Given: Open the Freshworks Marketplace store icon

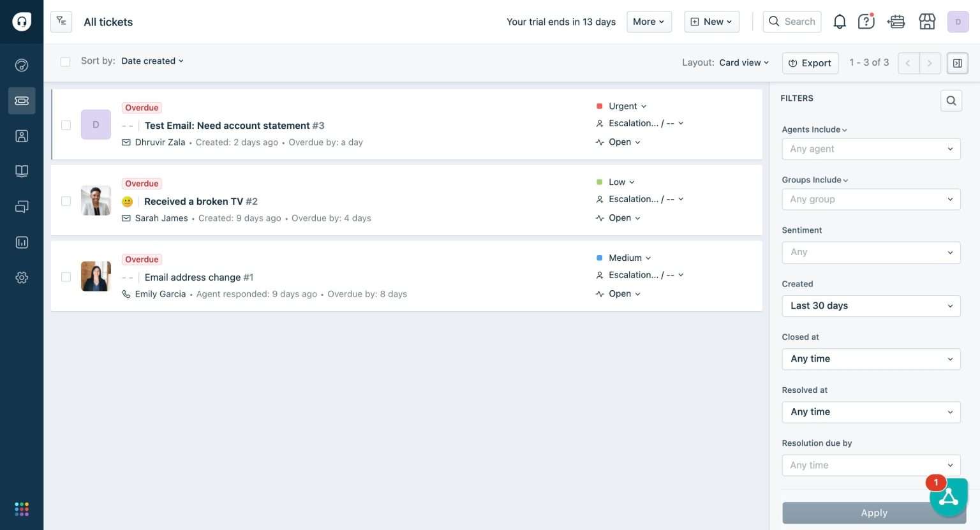Looking at the screenshot, I should 927,21.
